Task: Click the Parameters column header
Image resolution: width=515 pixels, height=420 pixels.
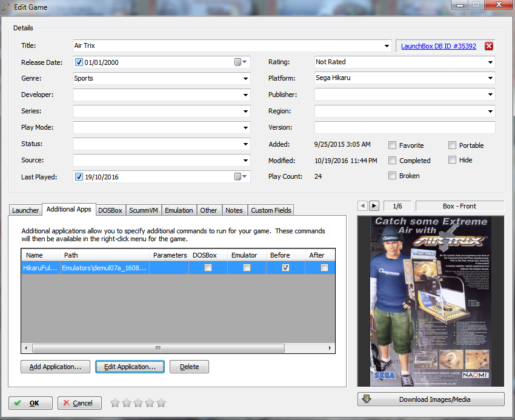Action: click(170, 255)
